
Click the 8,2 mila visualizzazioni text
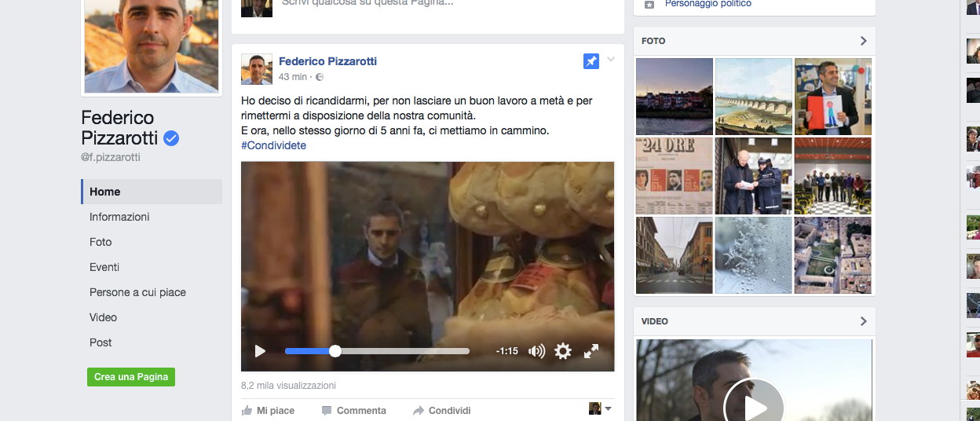288,386
